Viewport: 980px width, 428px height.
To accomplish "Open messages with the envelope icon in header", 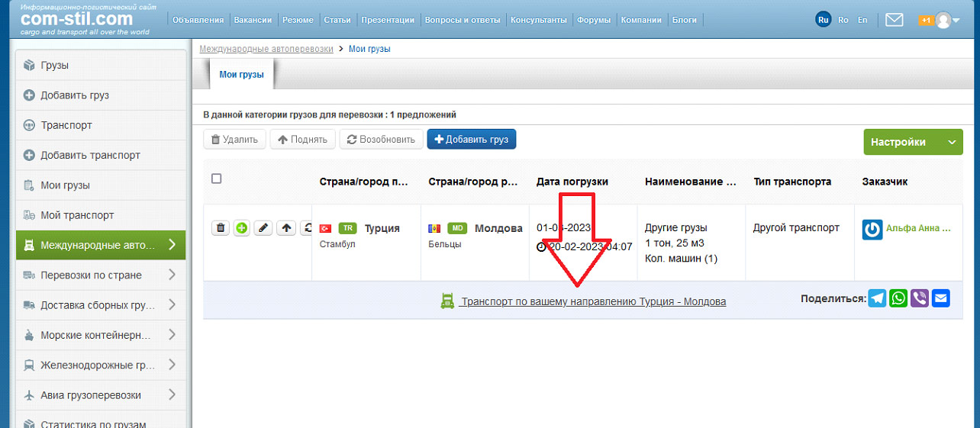I will point(895,20).
